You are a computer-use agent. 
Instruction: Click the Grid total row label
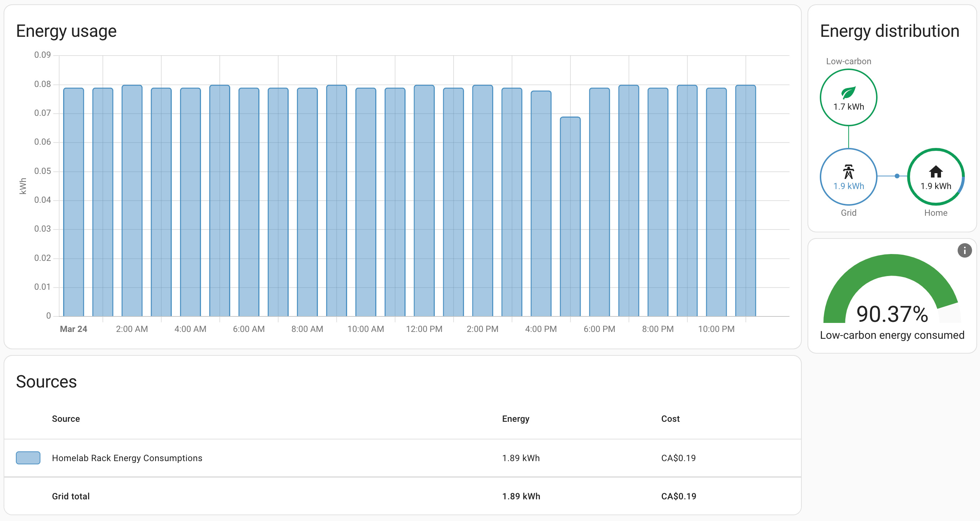point(71,496)
